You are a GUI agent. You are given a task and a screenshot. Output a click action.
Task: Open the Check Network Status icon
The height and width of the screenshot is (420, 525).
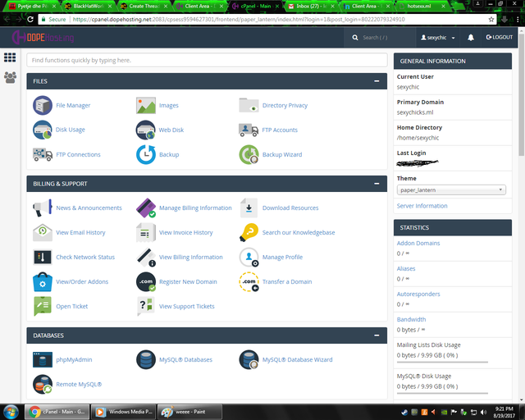(x=43, y=257)
